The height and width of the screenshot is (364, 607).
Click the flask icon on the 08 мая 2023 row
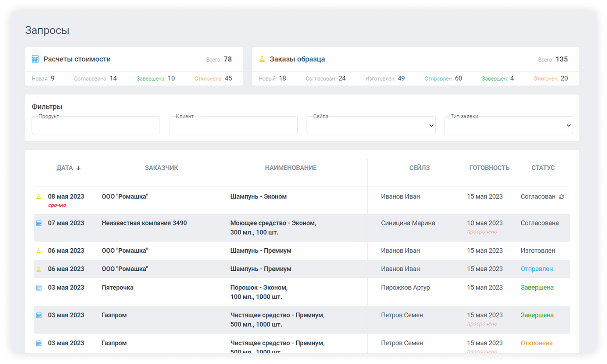[39, 197]
